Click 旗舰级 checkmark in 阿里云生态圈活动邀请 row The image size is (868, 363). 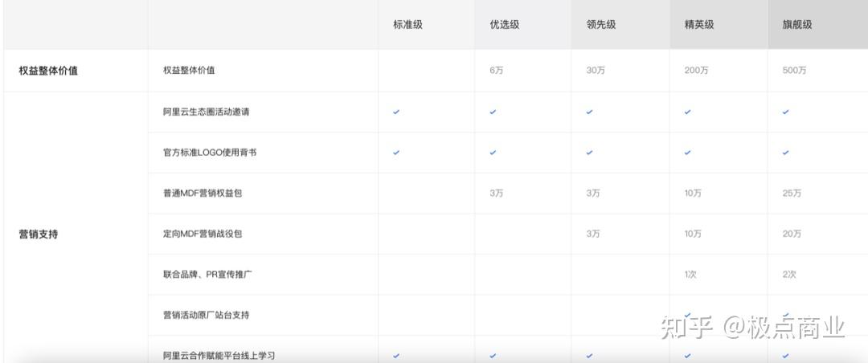785,112
